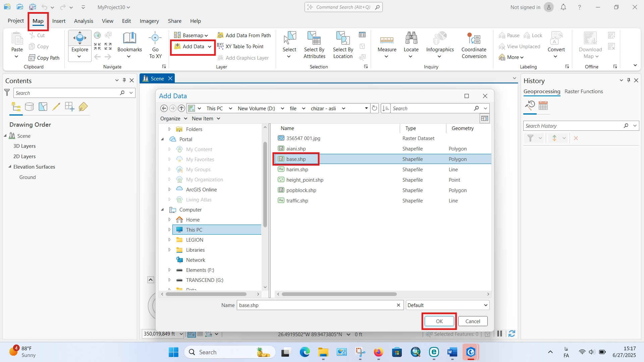Select List By Data Source icon
Image resolution: width=644 pixels, height=362 pixels.
(x=30, y=107)
